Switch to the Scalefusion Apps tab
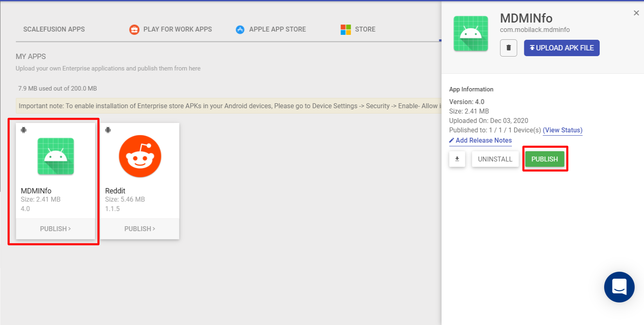The image size is (644, 325). [x=54, y=30]
